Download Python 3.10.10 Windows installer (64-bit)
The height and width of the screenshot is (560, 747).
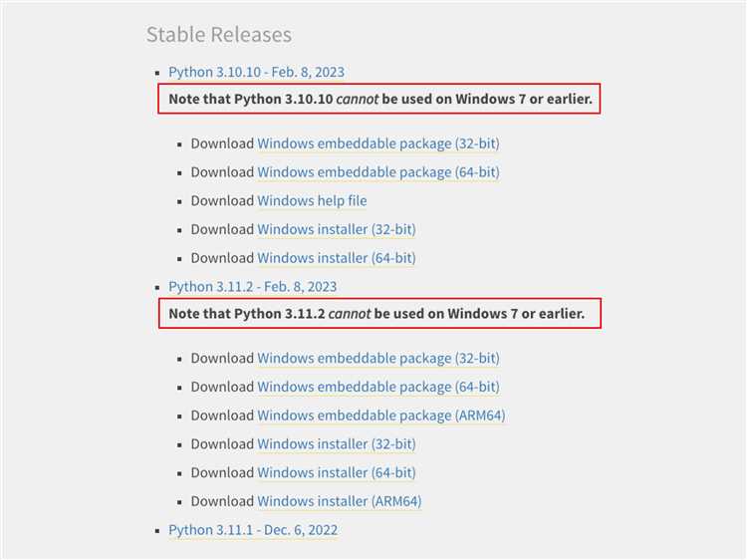pyautogui.click(x=337, y=258)
